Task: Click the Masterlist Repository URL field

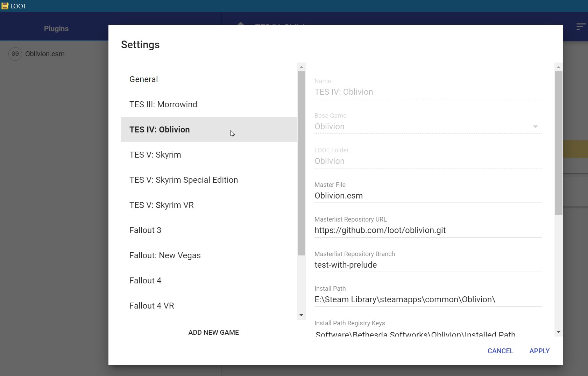Action: [x=402, y=230]
